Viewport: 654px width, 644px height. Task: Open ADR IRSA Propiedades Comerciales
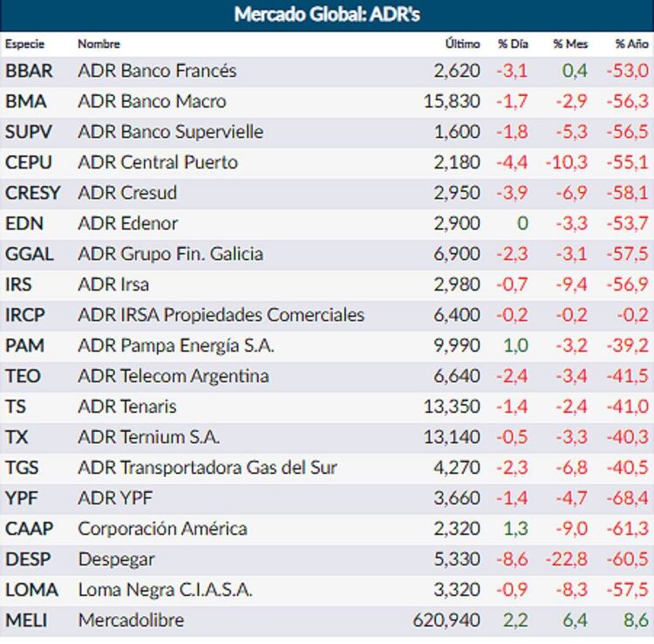coord(221,315)
